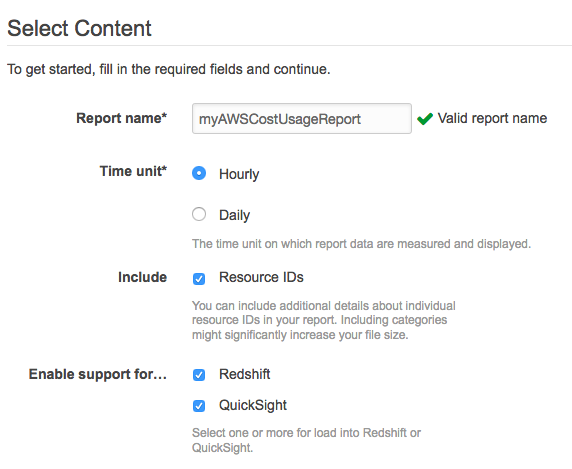Screen dimensions: 572x469
Task: Click the resource IDs help description text
Action: click(324, 320)
